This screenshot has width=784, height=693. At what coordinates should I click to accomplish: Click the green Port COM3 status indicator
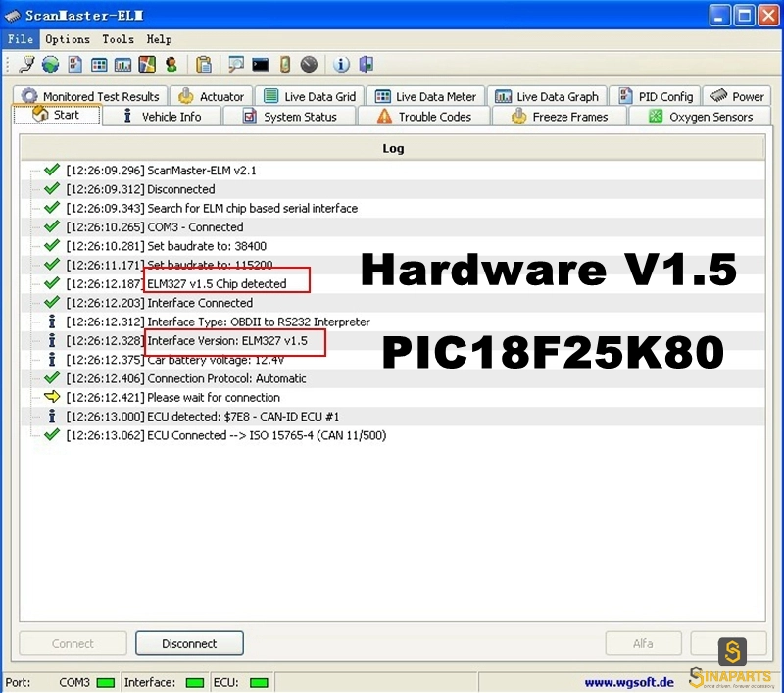(106, 683)
